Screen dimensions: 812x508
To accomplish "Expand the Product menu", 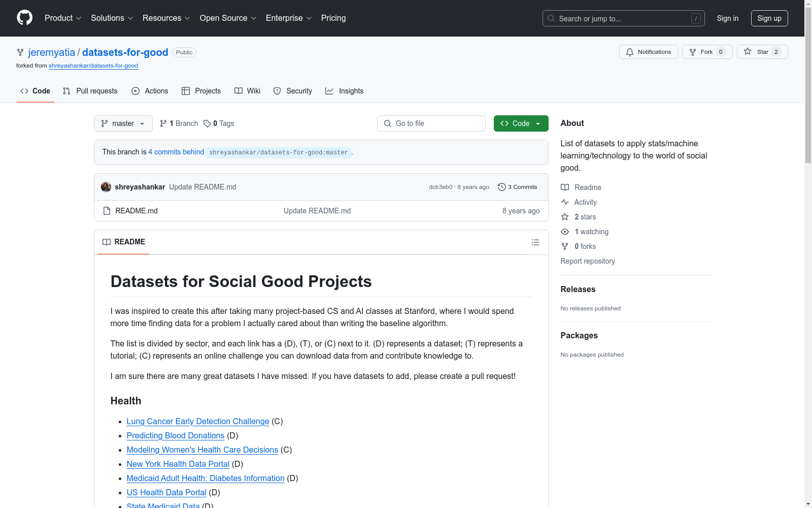I will (x=63, y=18).
